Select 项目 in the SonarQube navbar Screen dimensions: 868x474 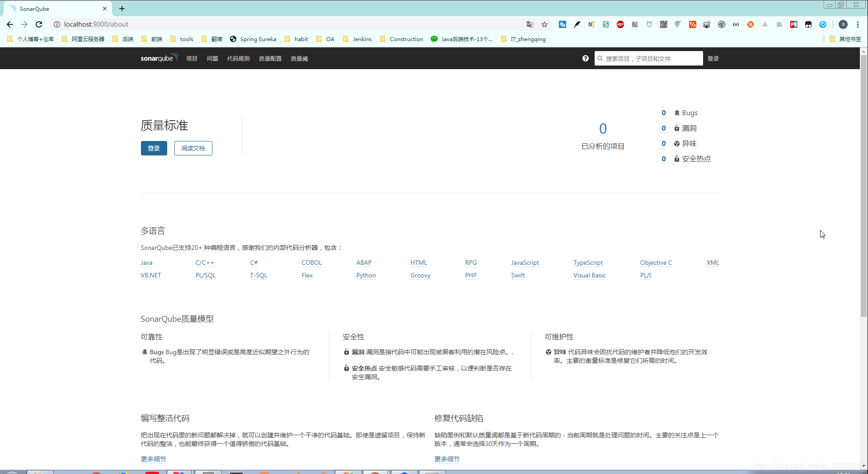[191, 58]
